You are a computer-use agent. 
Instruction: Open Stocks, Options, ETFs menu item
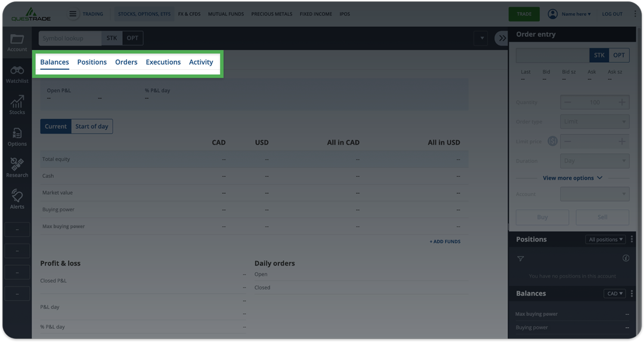144,14
